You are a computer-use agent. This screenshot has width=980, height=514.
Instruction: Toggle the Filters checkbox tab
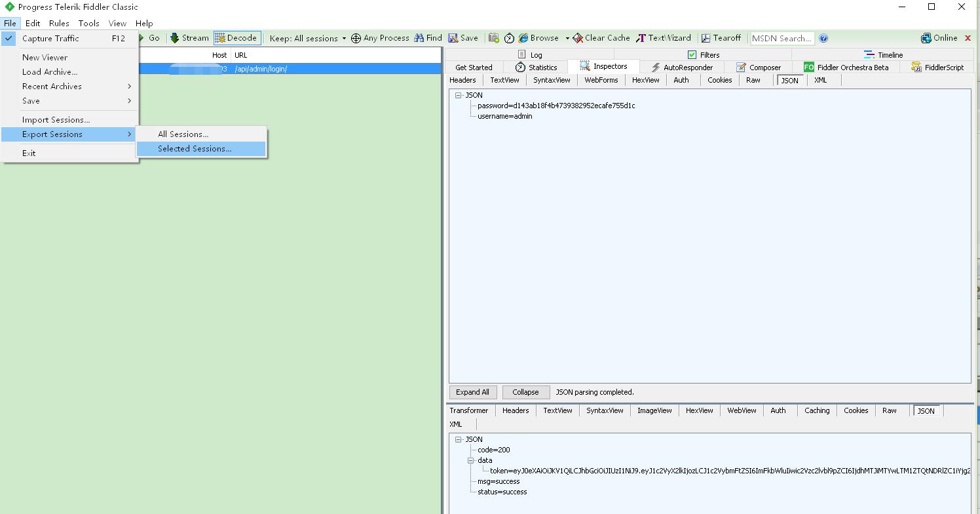(704, 54)
